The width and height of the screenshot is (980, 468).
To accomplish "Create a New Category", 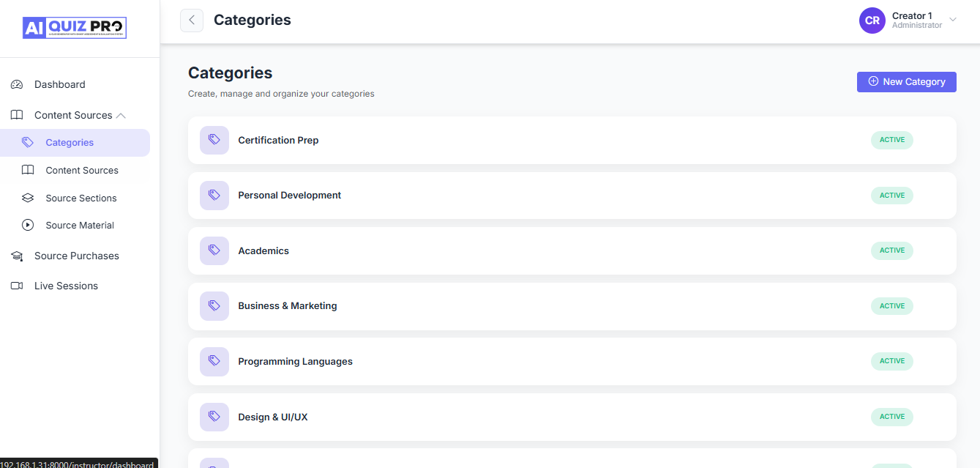I will [x=907, y=81].
